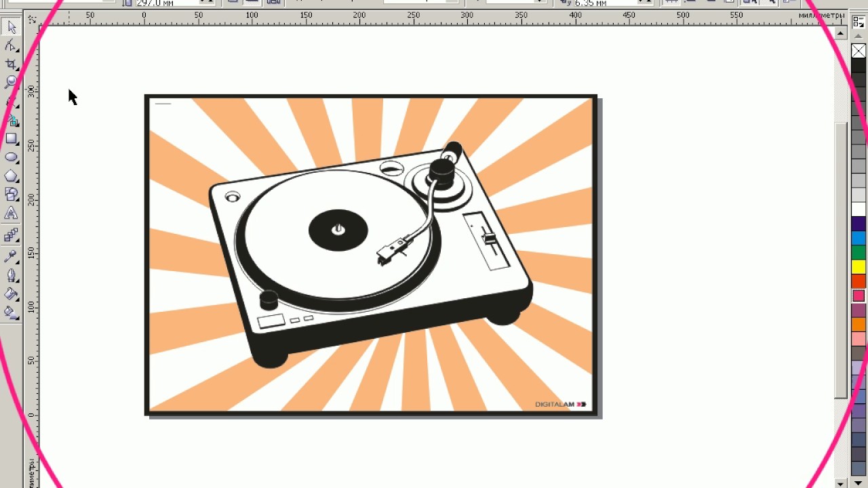Pick the red-orange palette swatch
The width and height of the screenshot is (868, 488).
pos(859,281)
